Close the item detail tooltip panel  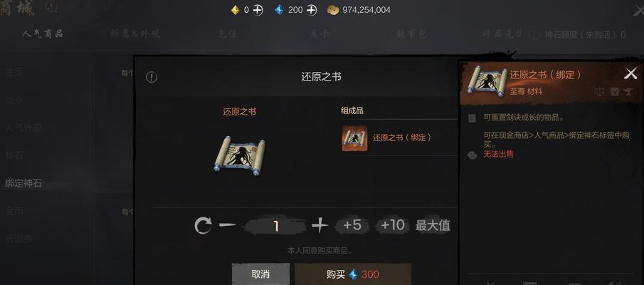pyautogui.click(x=630, y=73)
